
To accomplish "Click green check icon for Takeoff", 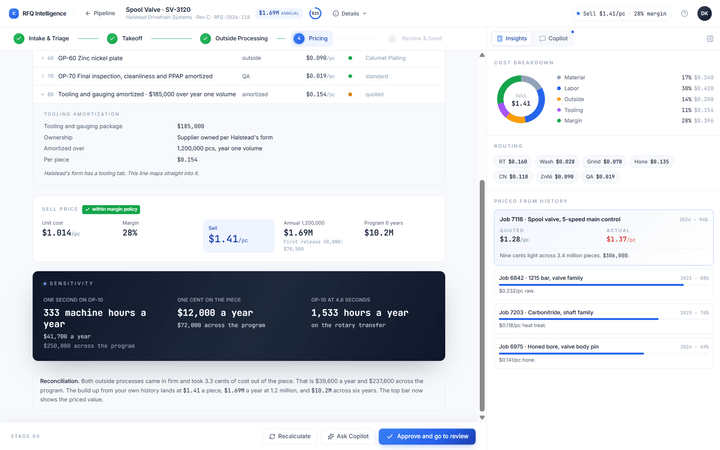I will coord(112,39).
